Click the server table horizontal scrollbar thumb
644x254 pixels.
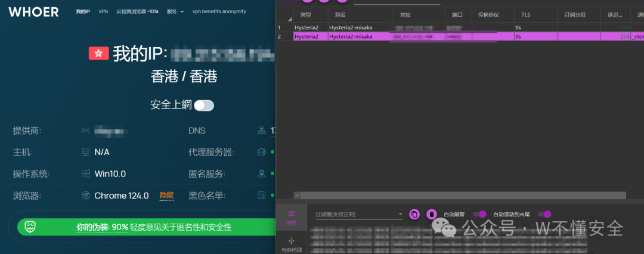coord(463,196)
